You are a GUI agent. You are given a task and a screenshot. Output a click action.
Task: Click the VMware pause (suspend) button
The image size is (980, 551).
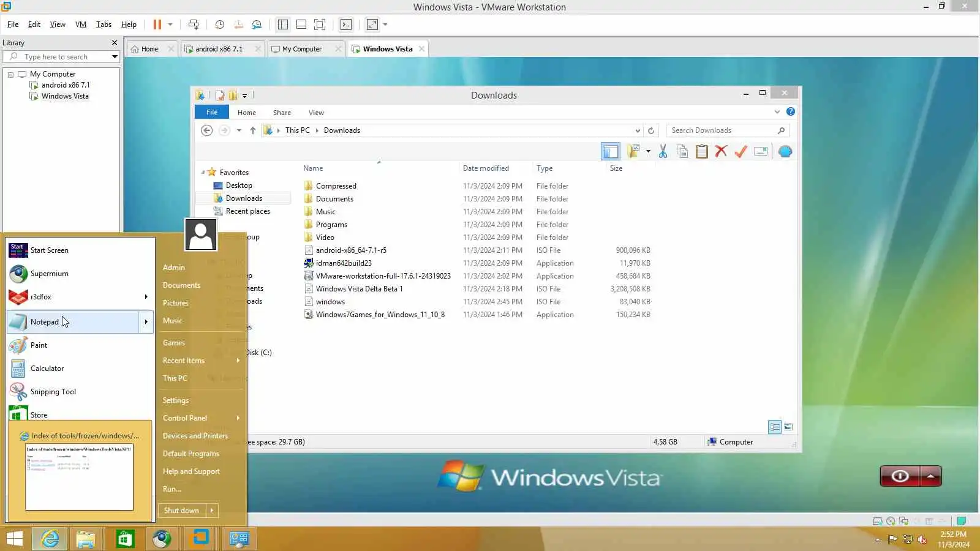(157, 24)
